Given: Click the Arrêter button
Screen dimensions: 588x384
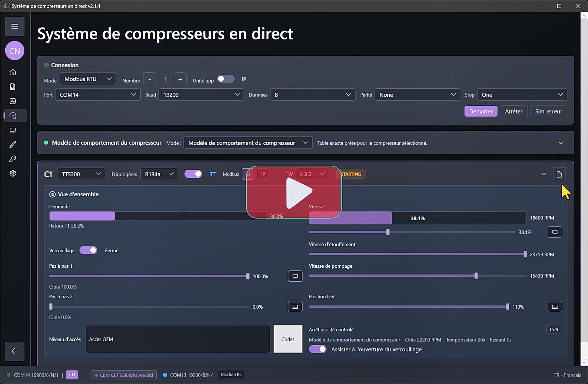Looking at the screenshot, I should 514,111.
